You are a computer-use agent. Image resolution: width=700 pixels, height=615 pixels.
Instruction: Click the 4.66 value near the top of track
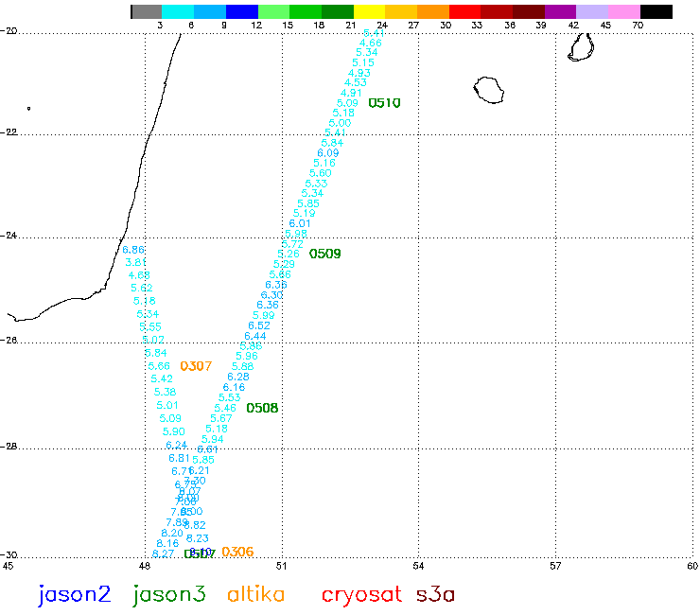371,43
